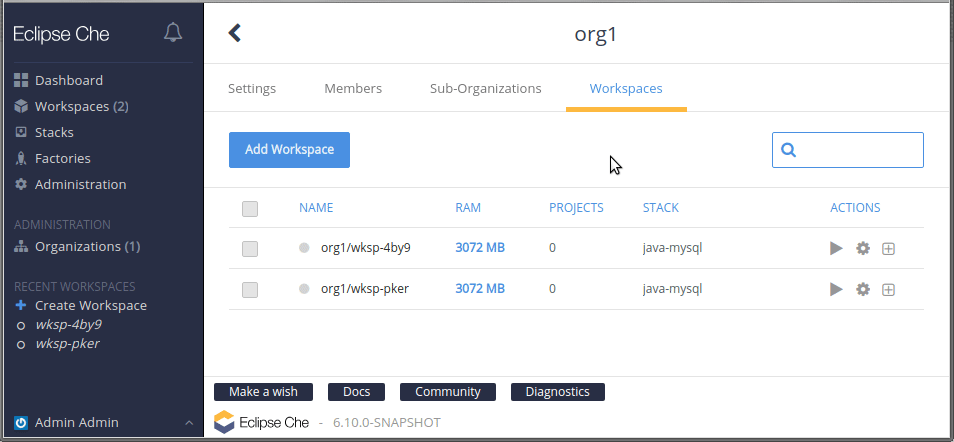Open Workspaces (2) in the sidebar
The image size is (954, 442).
click(x=82, y=107)
